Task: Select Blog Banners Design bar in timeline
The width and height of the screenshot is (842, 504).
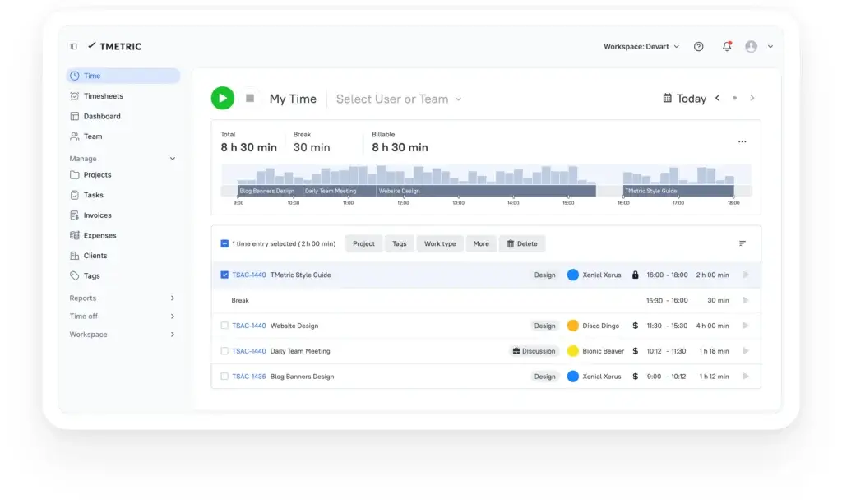Action: 270,191
